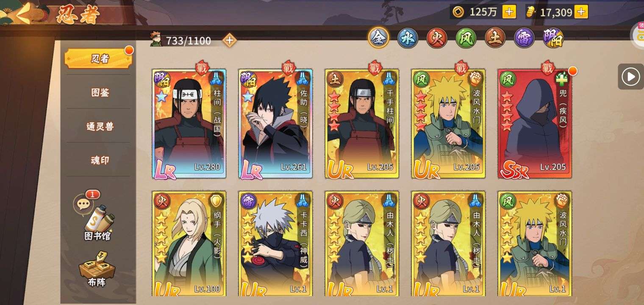Image resolution: width=644 pixels, height=305 pixels.
Task: Tap the back arrow next to 忍者
Action: (25, 14)
